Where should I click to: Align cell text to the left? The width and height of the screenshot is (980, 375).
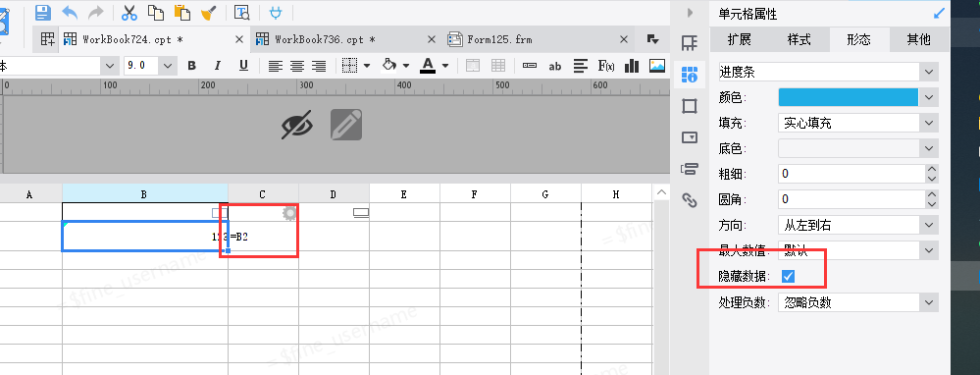click(276, 66)
